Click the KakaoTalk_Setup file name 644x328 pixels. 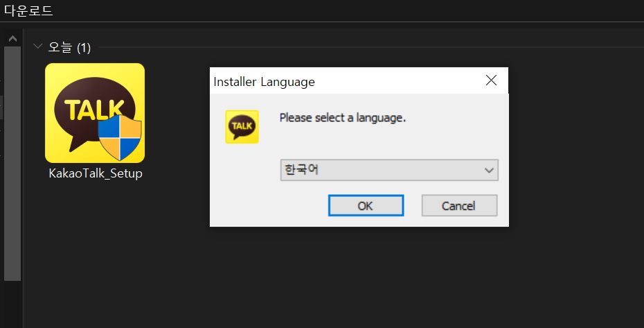[96, 173]
